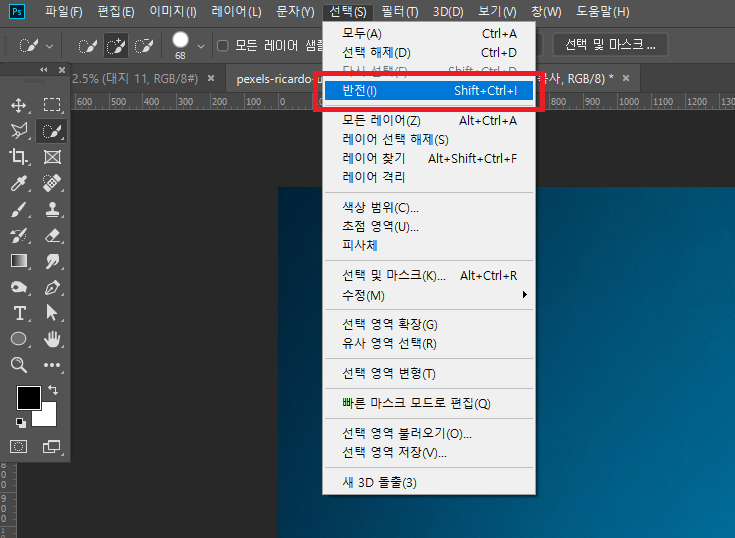Toggle Quick Mask mode icon in toolbox
This screenshot has width=735, height=538.
pos(18,445)
